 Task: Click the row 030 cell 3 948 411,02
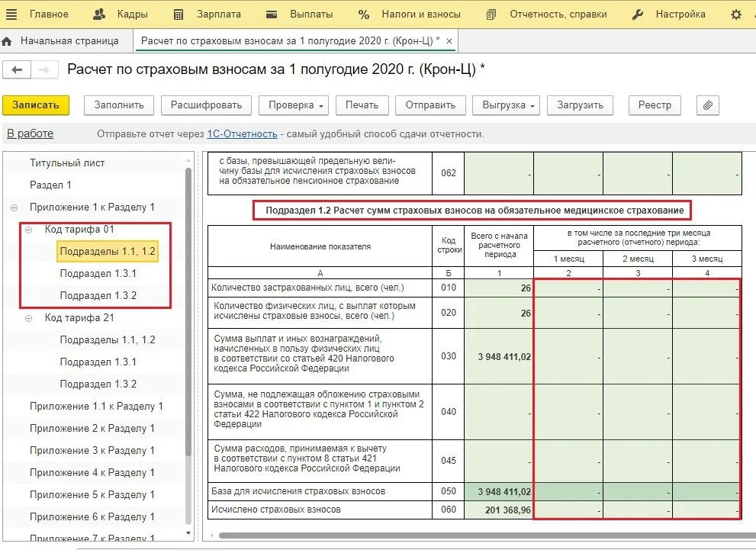[499, 357]
